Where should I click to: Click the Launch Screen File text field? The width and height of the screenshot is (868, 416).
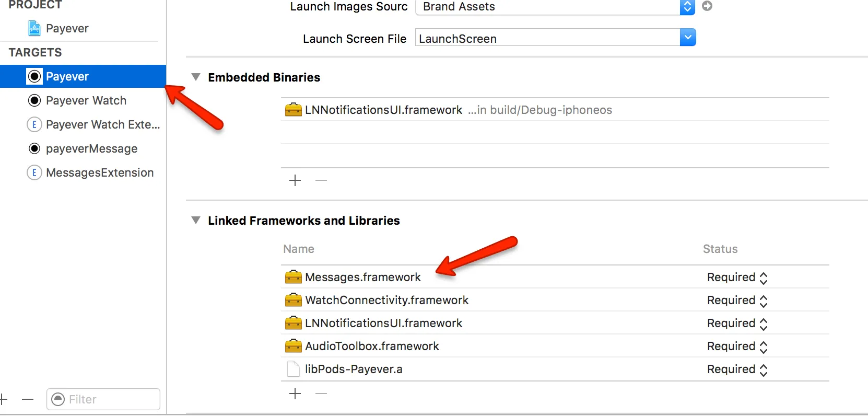point(547,38)
